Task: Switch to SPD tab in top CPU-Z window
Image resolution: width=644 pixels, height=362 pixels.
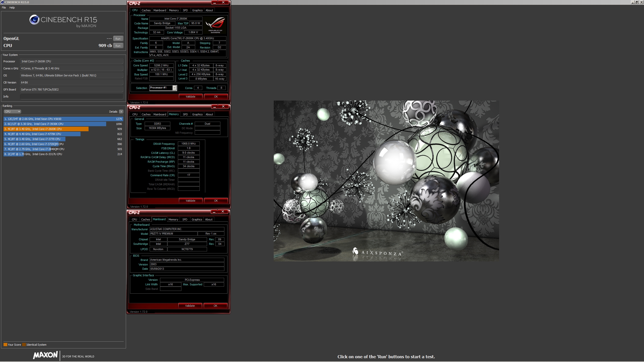Action: pos(185,10)
